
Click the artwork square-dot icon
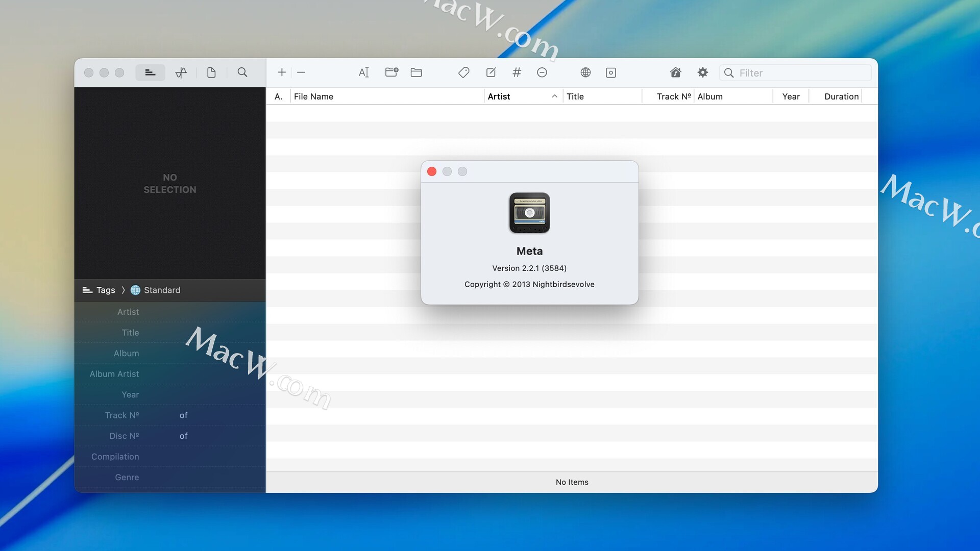611,72
